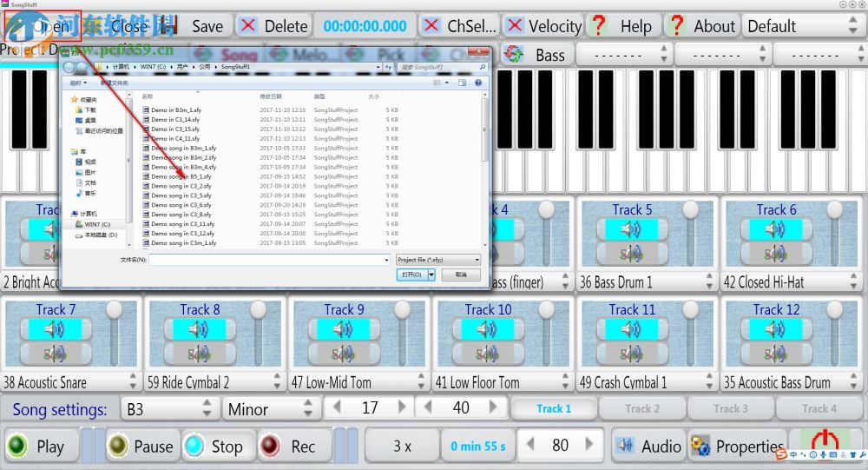Switch to Track 3 tab
868x470 pixels.
click(x=731, y=409)
